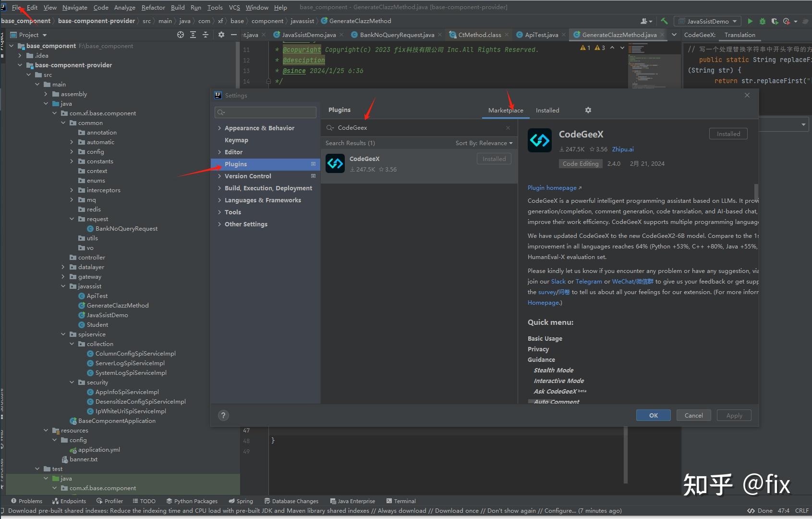Click Cancel in Settings dialog
This screenshot has height=519, width=812.
(x=693, y=415)
